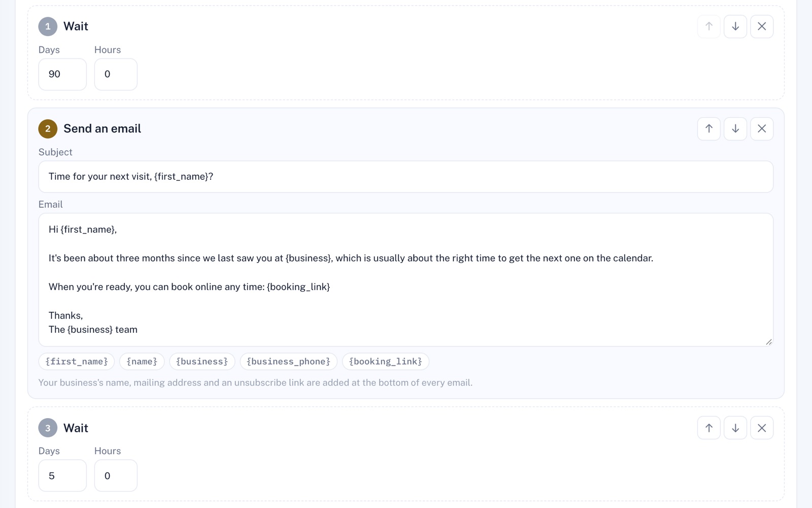Screen dimensions: 812x508
Task: Insert the {business_phone} placeholder chip
Action: tap(288, 361)
